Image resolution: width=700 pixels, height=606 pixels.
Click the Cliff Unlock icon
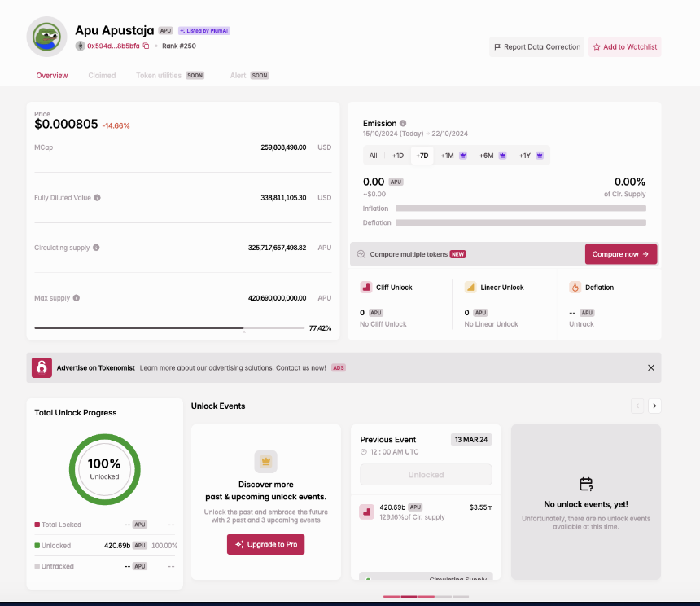[x=366, y=288]
